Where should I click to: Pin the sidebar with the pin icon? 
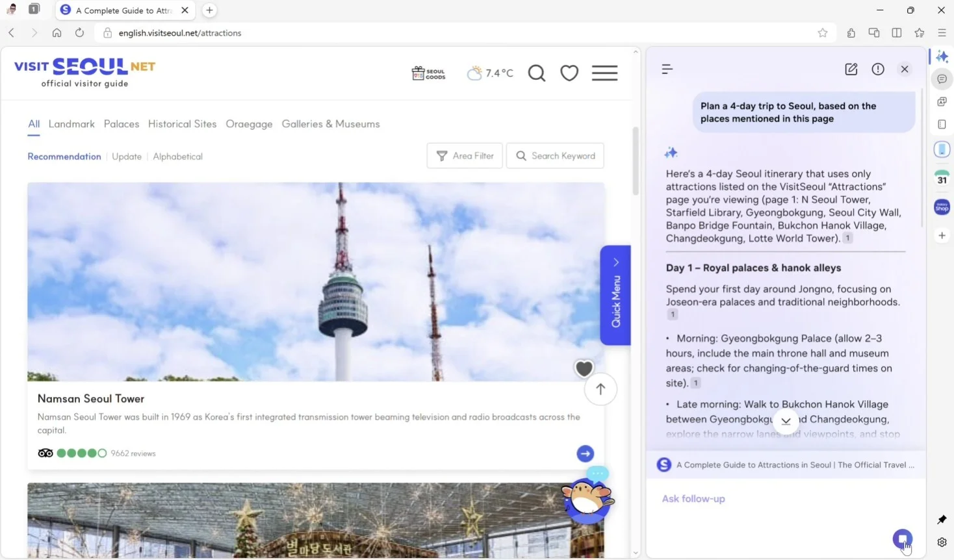tap(942, 520)
